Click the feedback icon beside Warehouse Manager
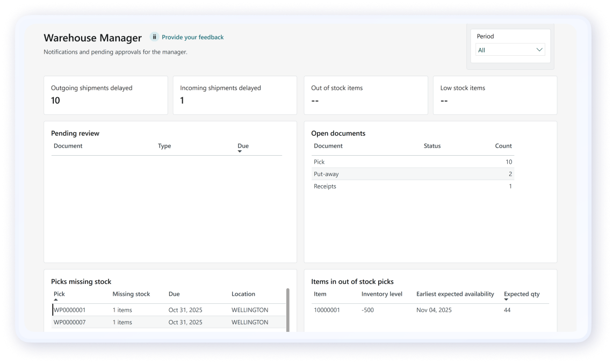The image size is (613, 364). (x=154, y=37)
